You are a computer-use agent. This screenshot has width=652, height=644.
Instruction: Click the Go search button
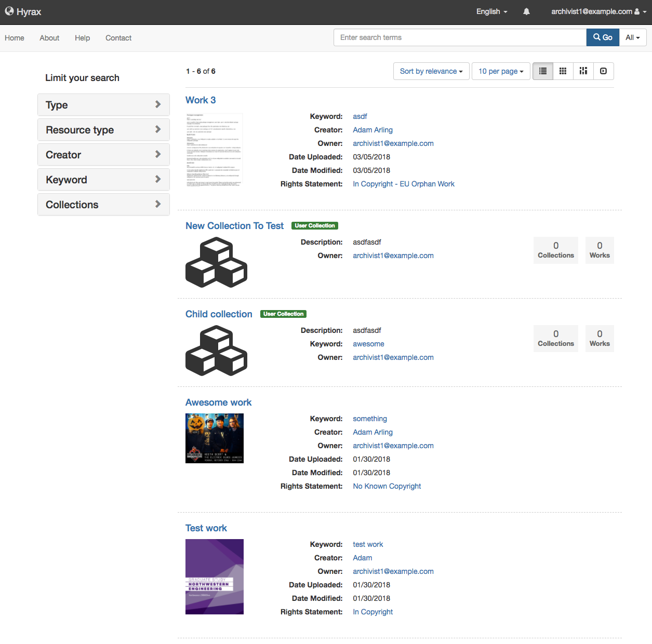[603, 37]
